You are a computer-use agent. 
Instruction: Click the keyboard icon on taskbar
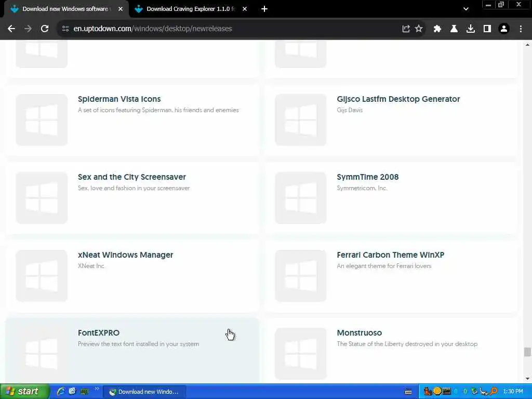tap(408, 392)
